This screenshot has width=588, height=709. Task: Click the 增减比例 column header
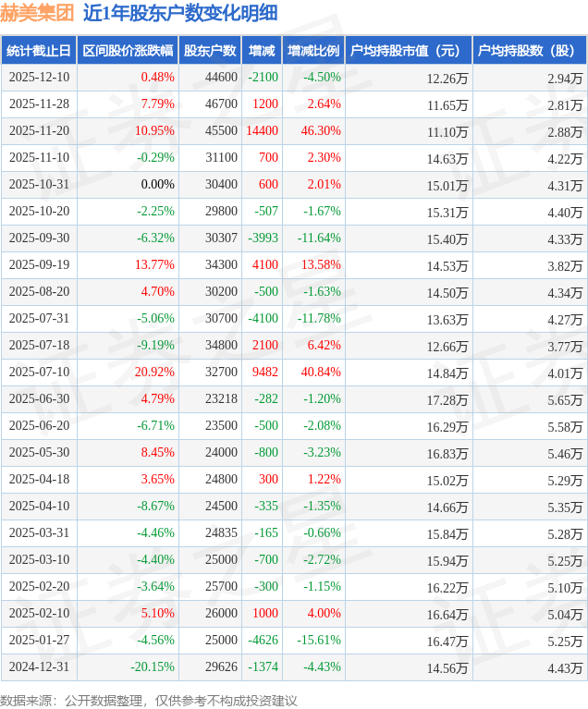pos(312,51)
